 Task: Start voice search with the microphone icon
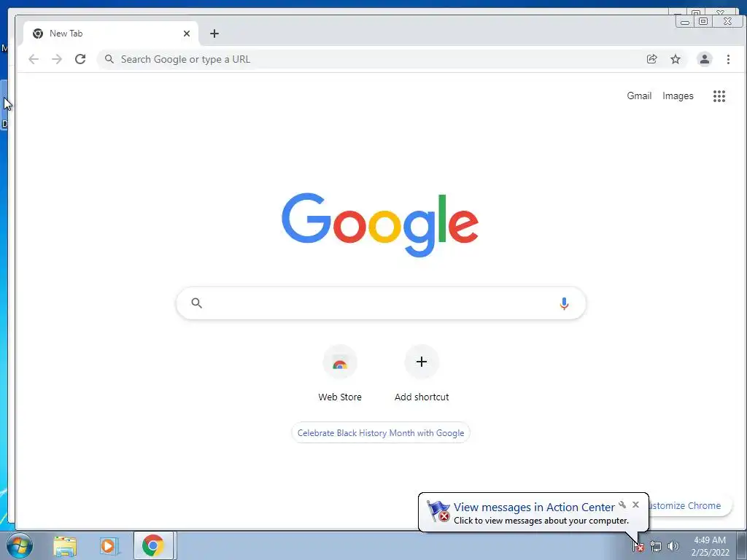pyautogui.click(x=564, y=303)
